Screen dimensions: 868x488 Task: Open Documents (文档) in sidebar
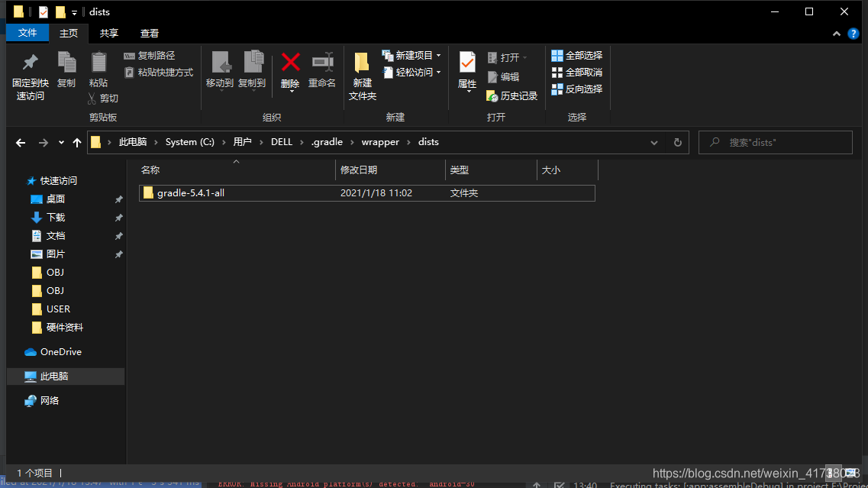(48, 236)
